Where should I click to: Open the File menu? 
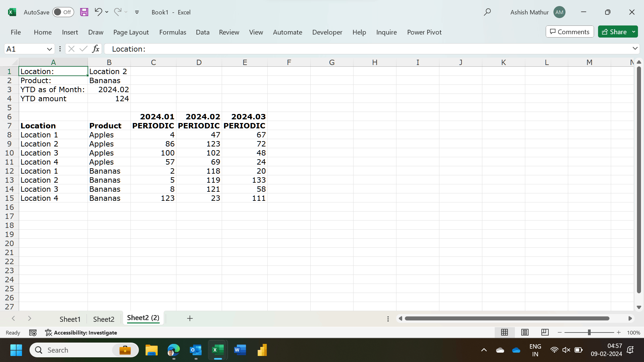tap(16, 32)
